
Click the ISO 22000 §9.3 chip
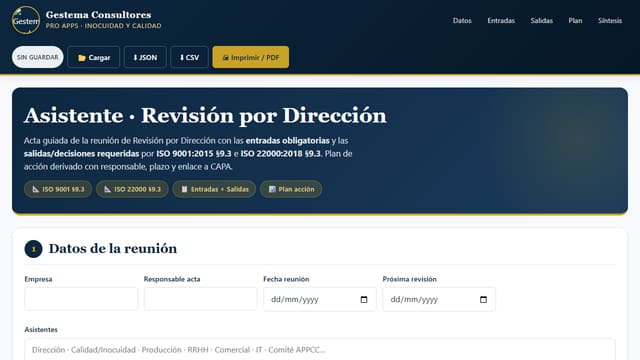coord(132,189)
